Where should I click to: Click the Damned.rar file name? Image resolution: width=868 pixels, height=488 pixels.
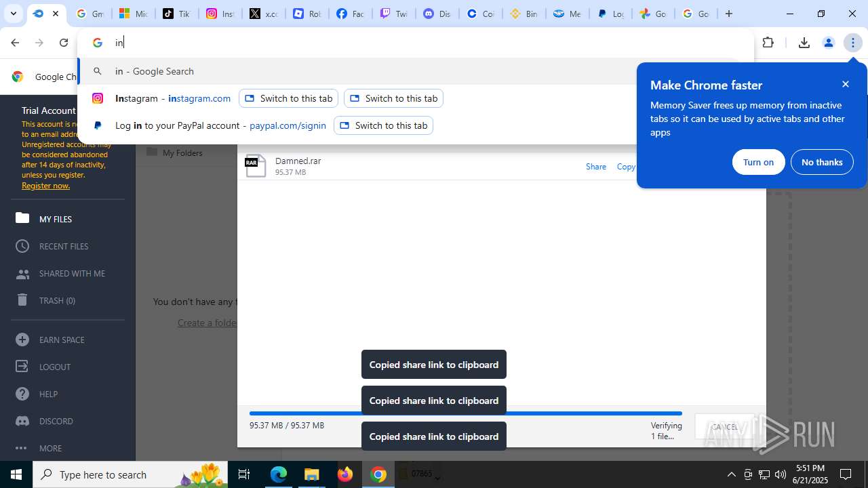(298, 161)
